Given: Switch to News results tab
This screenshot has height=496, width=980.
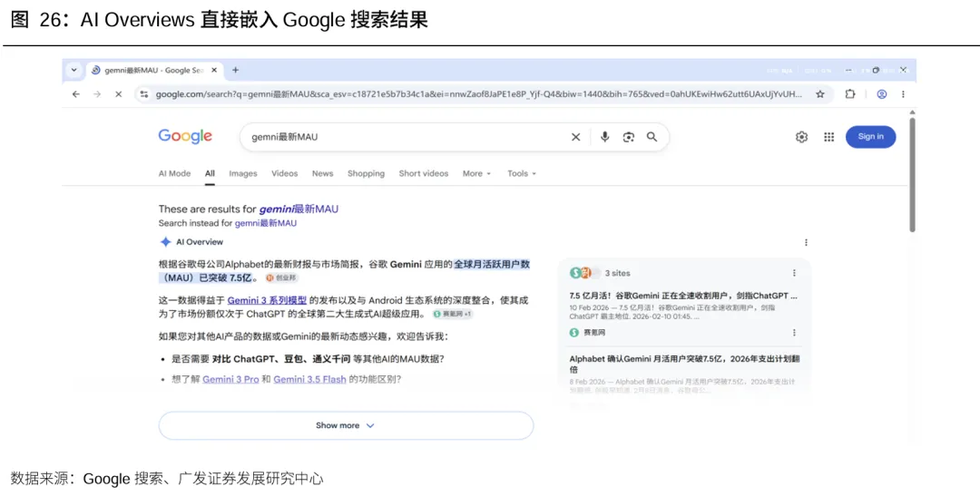Looking at the screenshot, I should [x=322, y=174].
